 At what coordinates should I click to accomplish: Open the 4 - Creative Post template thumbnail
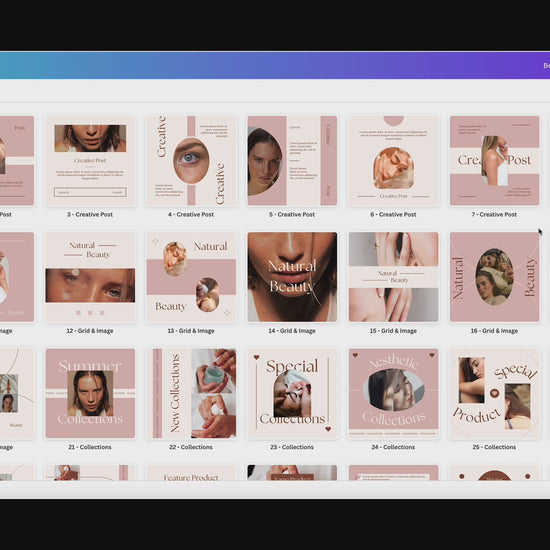coord(191,161)
